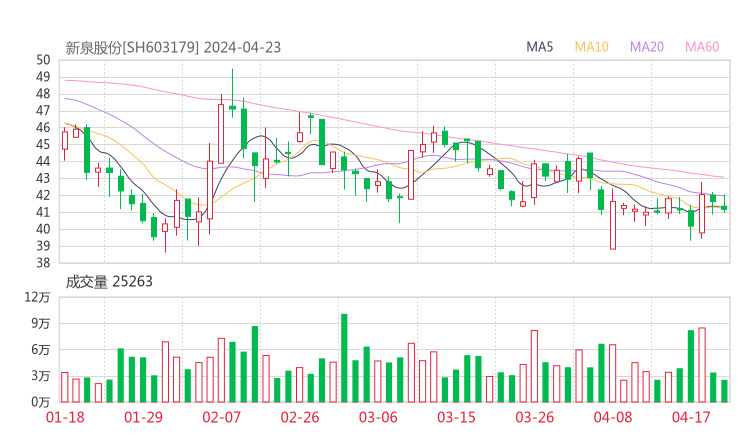Click the MA20 legend label
This screenshot has width=740, height=440.
(647, 47)
